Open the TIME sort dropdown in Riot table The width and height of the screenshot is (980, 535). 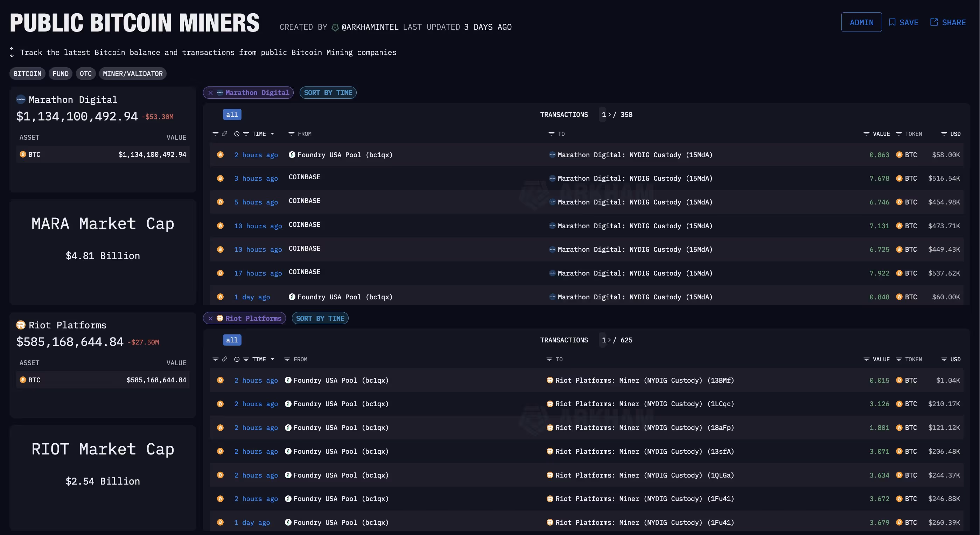pos(272,359)
